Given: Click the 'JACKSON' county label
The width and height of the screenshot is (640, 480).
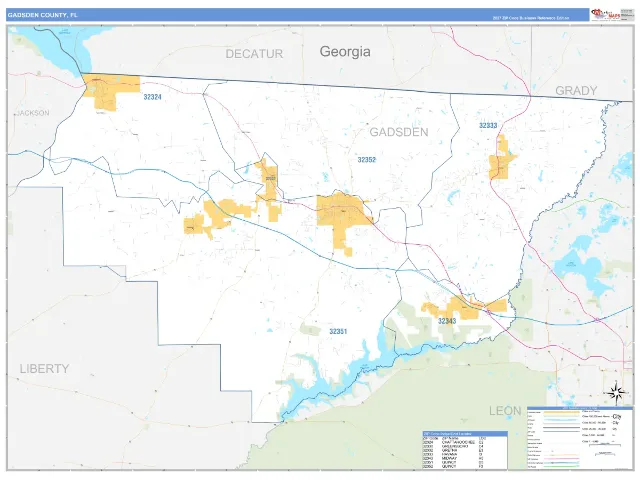Looking at the screenshot, I should 33,113.
